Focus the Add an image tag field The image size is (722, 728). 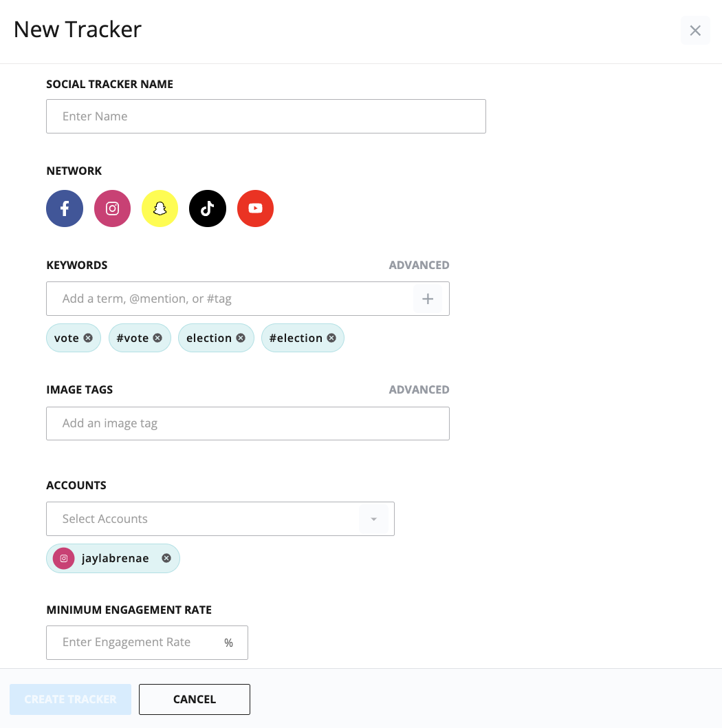[248, 423]
